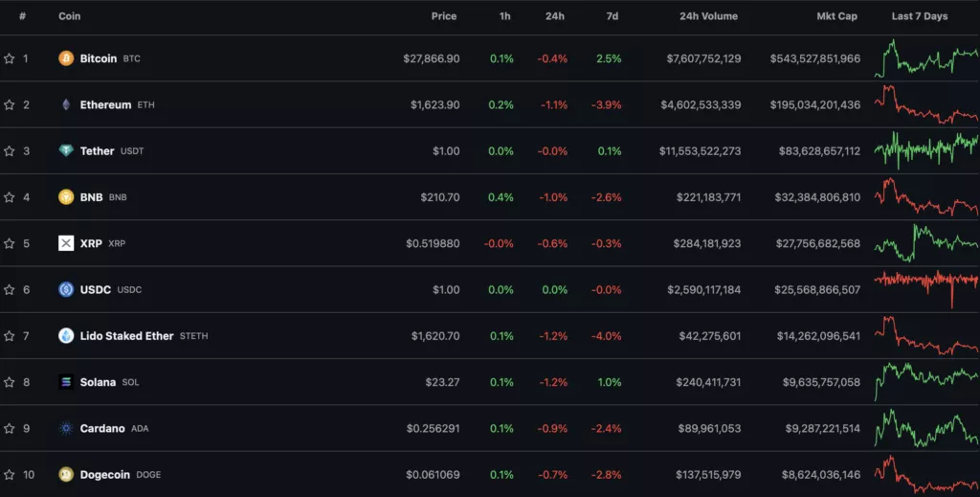Click the Bitcoin price $27,866.90
This screenshot has height=497, width=980.
(432, 58)
